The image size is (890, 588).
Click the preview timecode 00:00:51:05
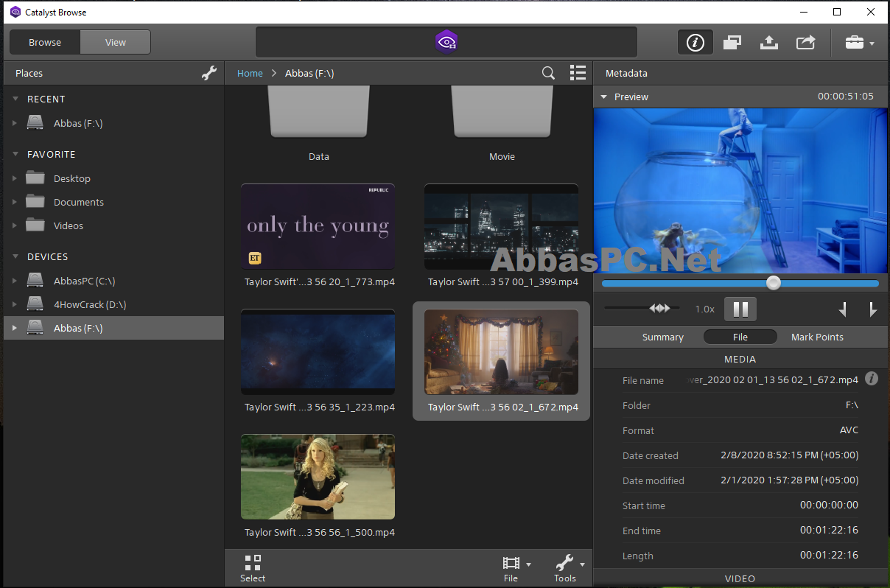tap(846, 97)
